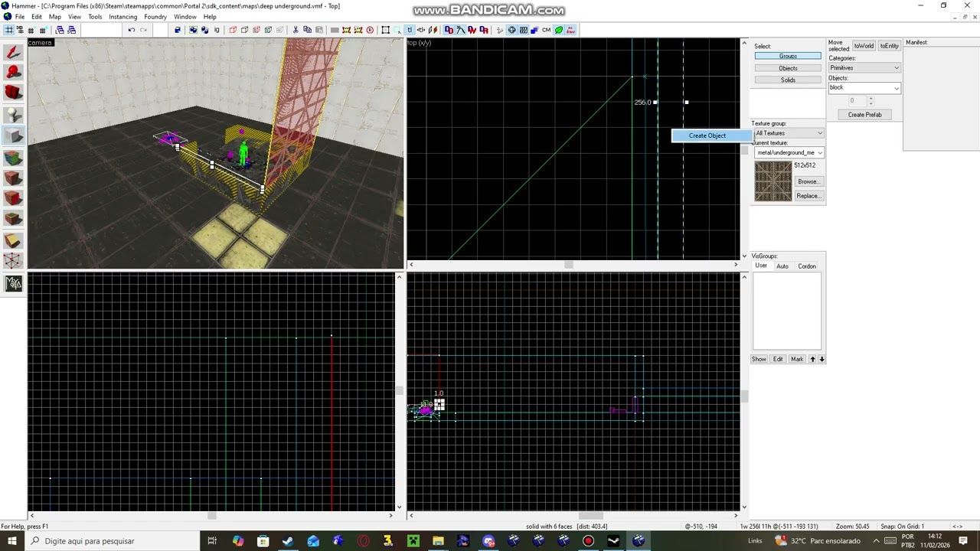This screenshot has height=551, width=980.
Task: Select the Apply current texture tool
Action: point(13,178)
